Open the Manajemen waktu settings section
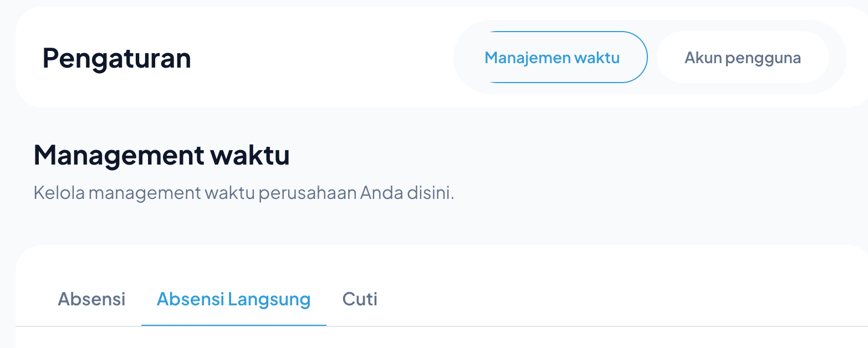 [552, 58]
